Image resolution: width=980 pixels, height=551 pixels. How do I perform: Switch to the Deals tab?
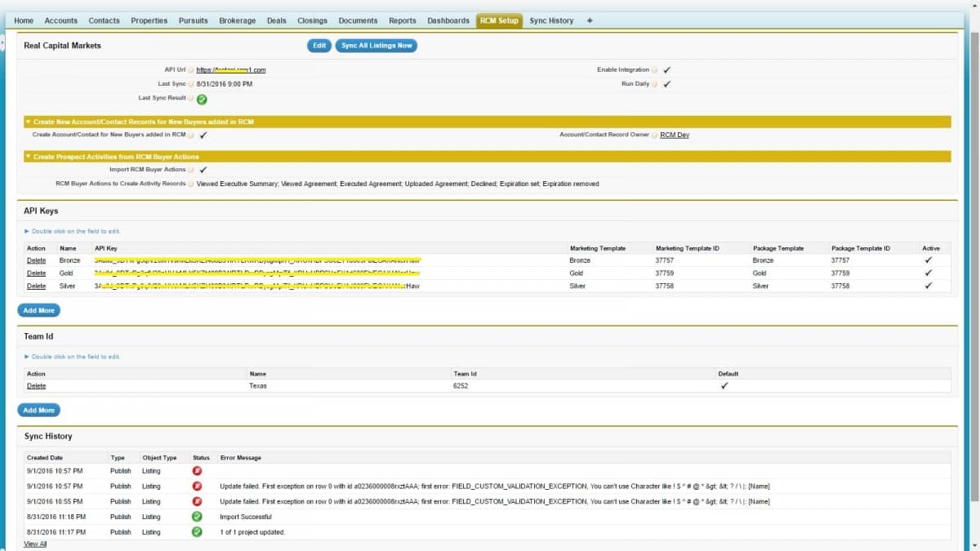pos(277,20)
